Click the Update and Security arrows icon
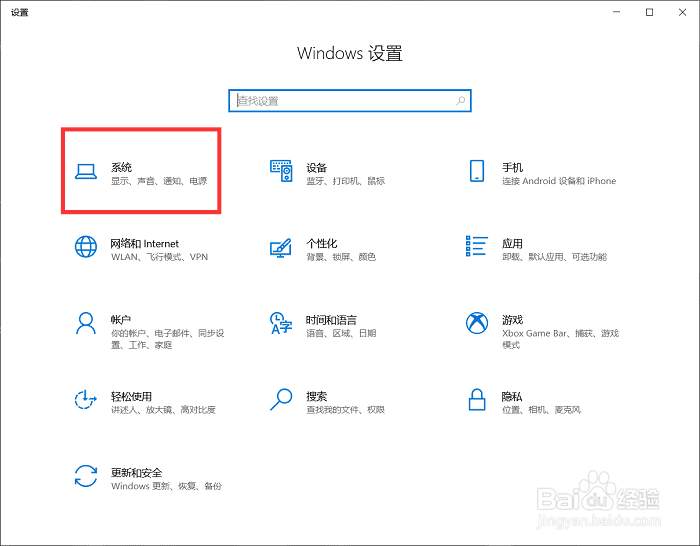This screenshot has width=700, height=546. coord(86,476)
